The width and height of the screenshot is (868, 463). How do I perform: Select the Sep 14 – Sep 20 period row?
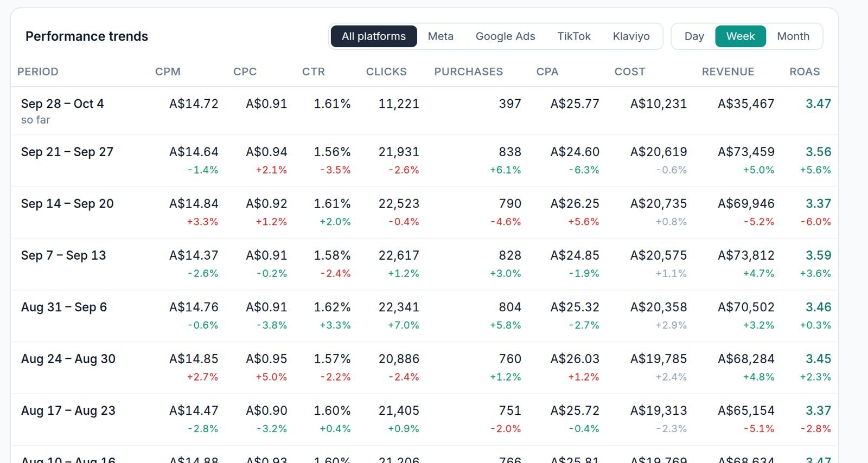[424, 213]
